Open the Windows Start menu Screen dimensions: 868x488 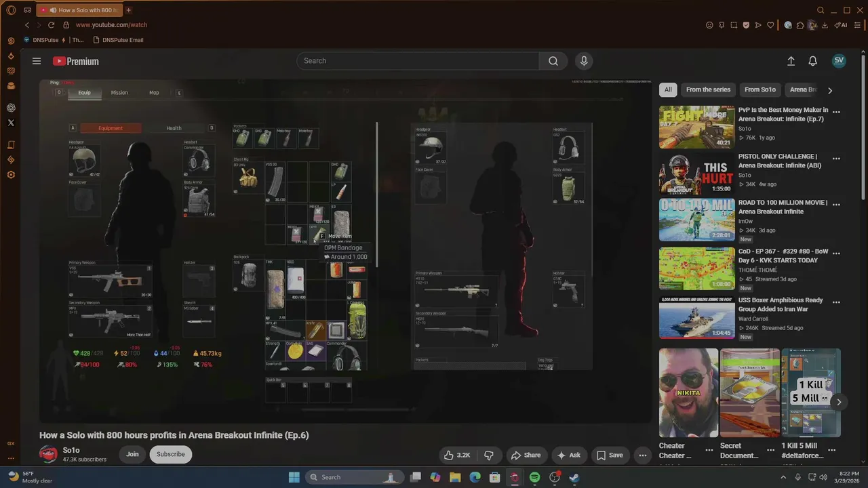point(294,477)
